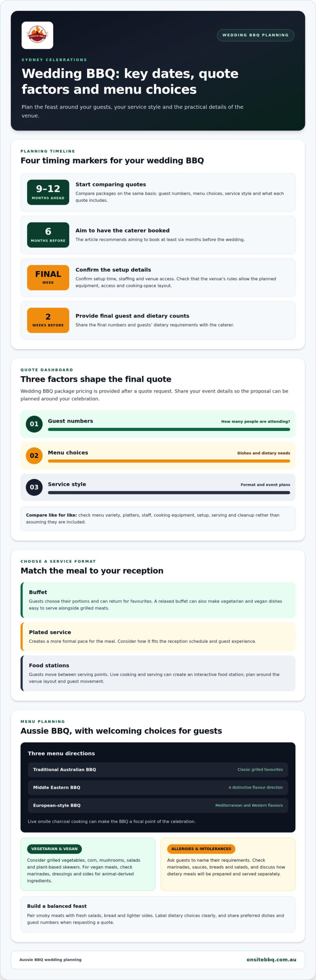Viewport: 316px width, 980px height.
Task: Select the Wedding BBQ Planning badge
Action: [x=256, y=35]
